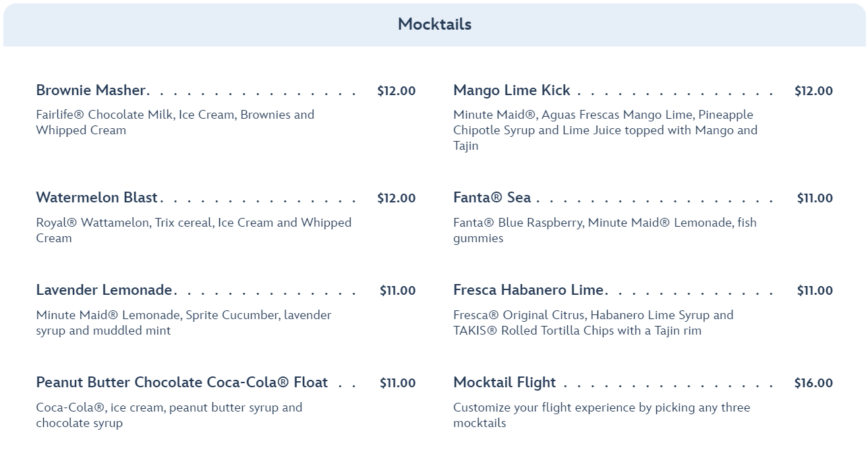Select the Peanut Butter Chocolate Coca-Cola® Float title
The width and height of the screenshot is (868, 450).
tap(181, 383)
